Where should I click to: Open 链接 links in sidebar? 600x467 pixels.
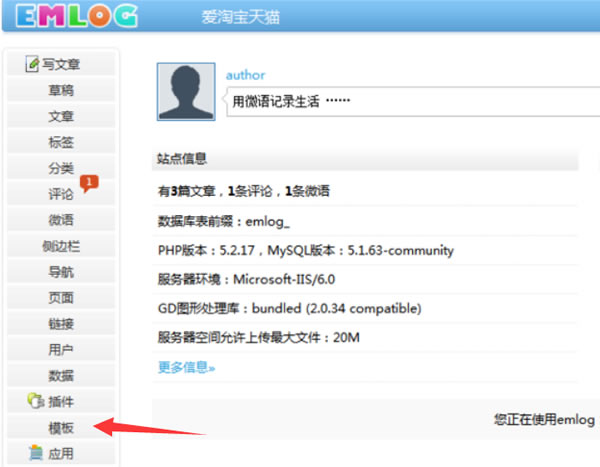pos(61,324)
